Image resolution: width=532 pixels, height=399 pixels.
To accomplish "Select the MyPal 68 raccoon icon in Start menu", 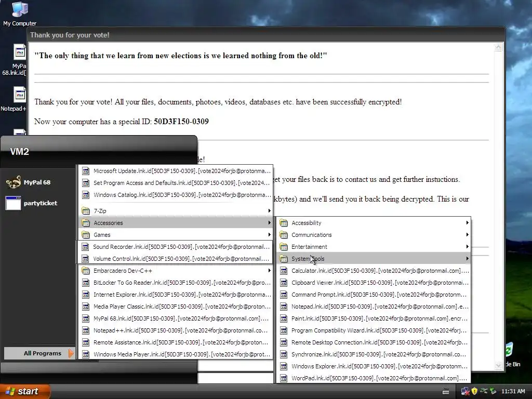I will [14, 182].
